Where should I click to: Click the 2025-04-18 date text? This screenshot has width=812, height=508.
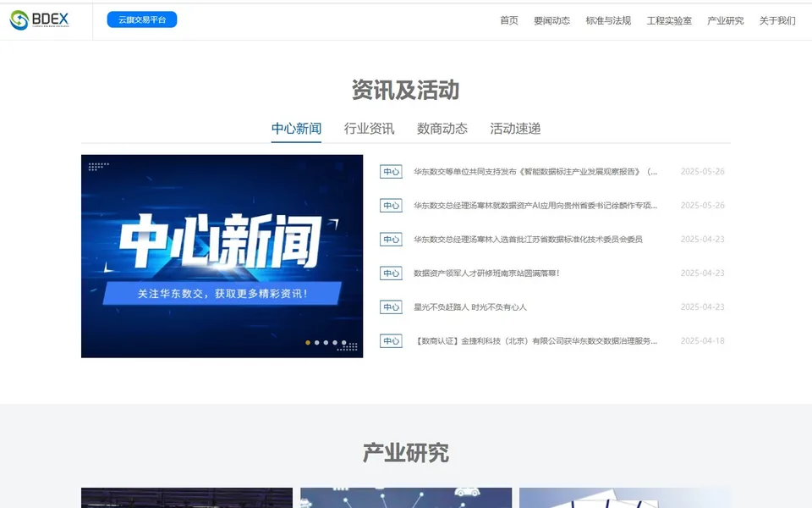(702, 341)
